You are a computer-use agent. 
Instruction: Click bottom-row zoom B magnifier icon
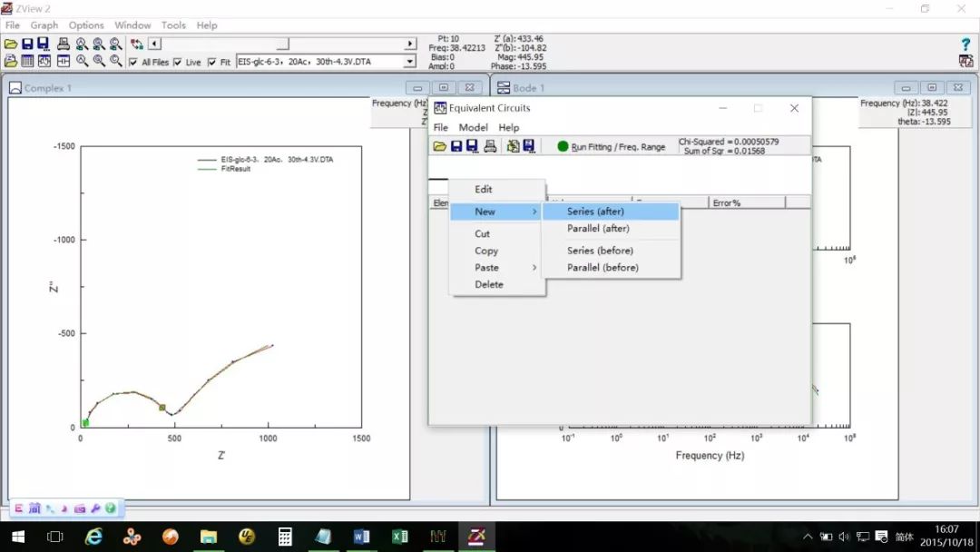pyautogui.click(x=99, y=61)
